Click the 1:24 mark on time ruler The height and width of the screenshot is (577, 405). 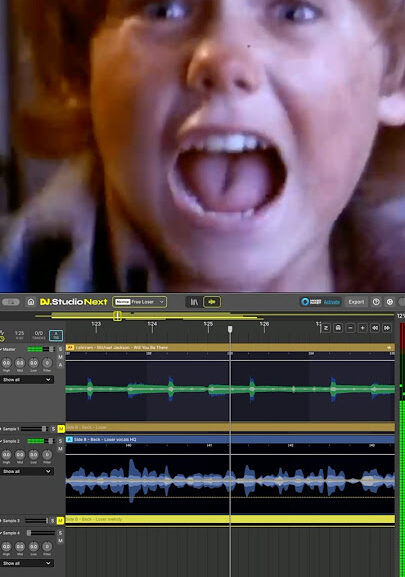pyautogui.click(x=152, y=324)
